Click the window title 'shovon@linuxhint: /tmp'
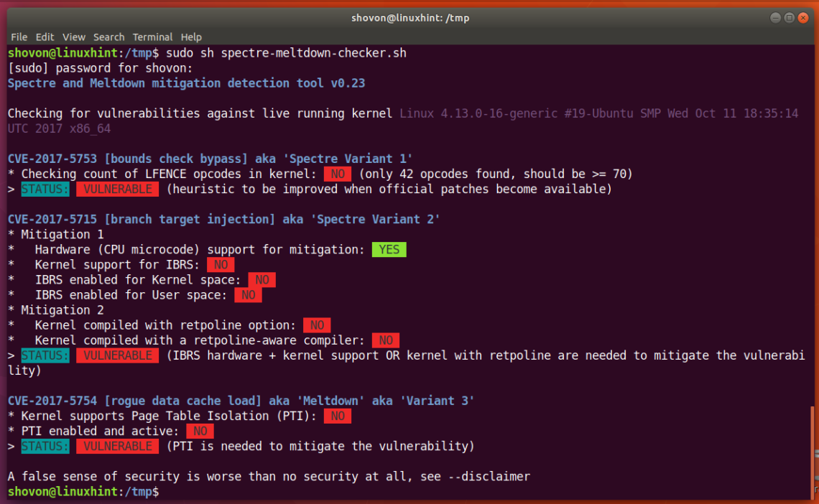The height and width of the screenshot is (504, 819). 410,18
